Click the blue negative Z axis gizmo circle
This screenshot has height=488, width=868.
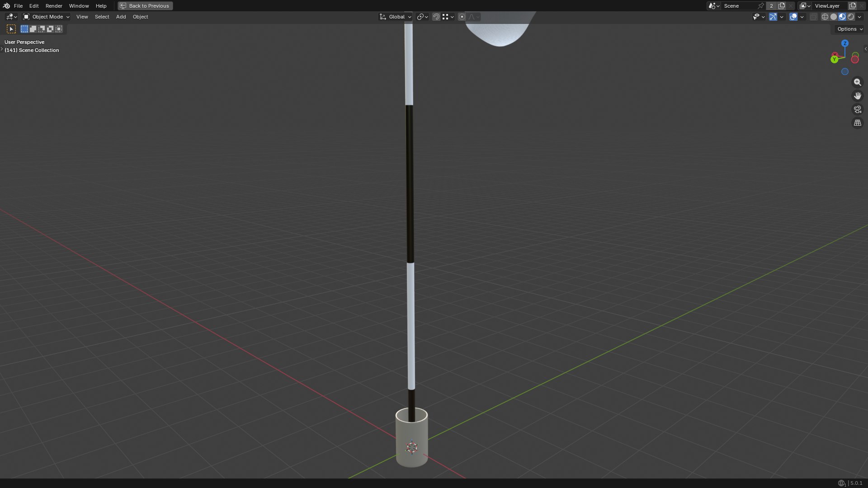(x=844, y=71)
